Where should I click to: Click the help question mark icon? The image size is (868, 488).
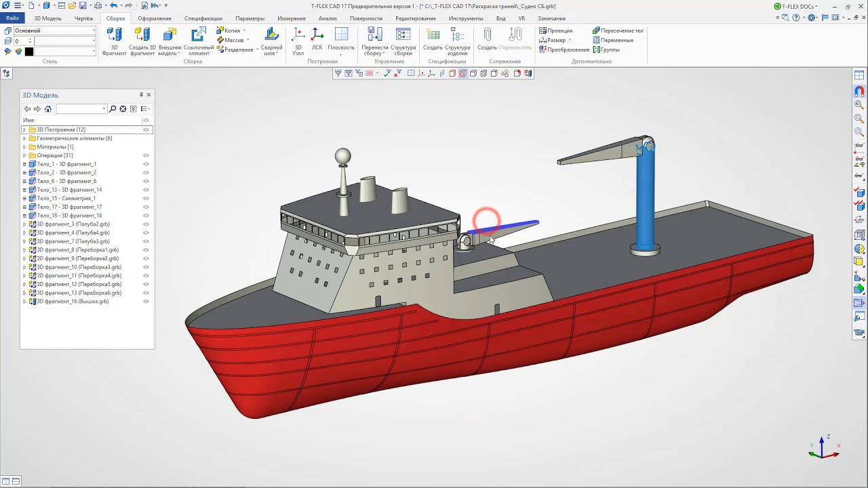pyautogui.click(x=795, y=18)
